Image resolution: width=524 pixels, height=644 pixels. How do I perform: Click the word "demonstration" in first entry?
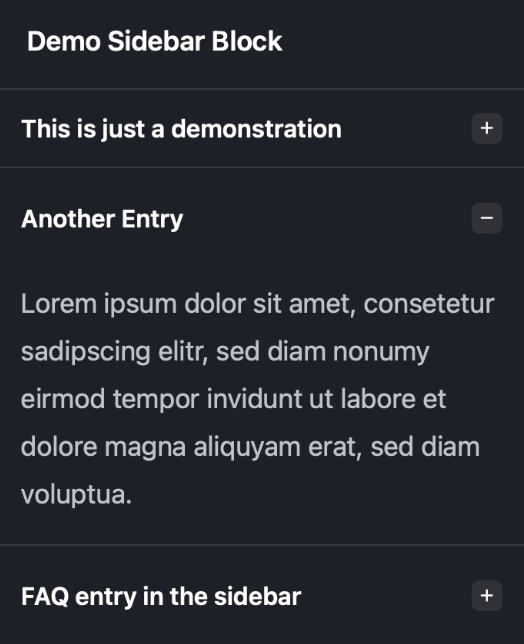[x=256, y=129]
